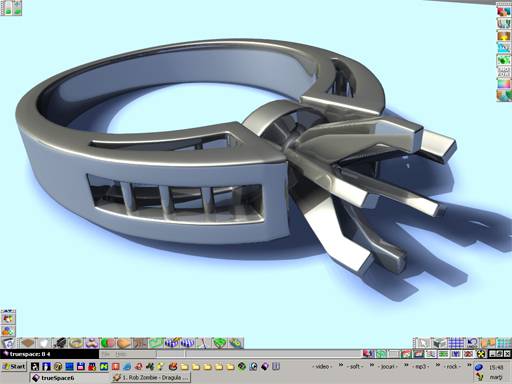Click the multicolor spheres icon at stack bottom

click(x=504, y=95)
